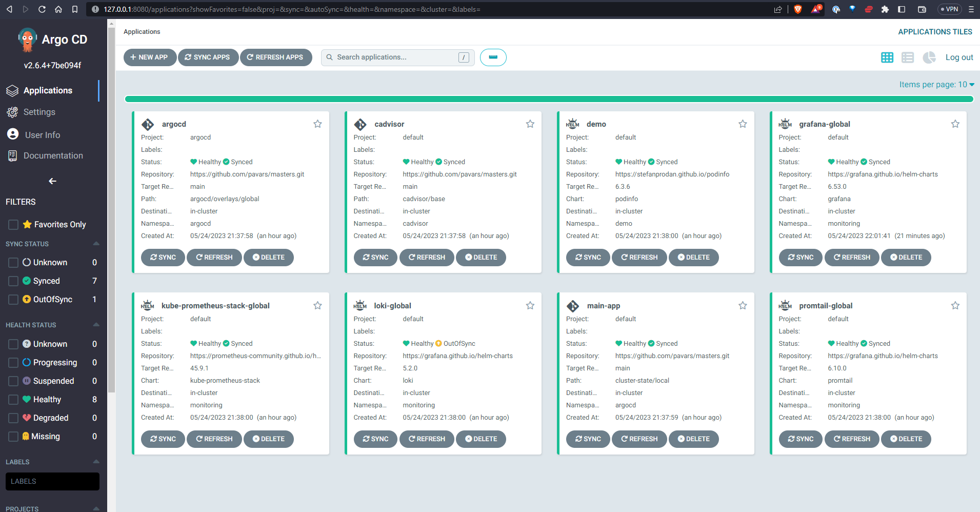Mark demo app as favorite
980x512 pixels.
(743, 124)
